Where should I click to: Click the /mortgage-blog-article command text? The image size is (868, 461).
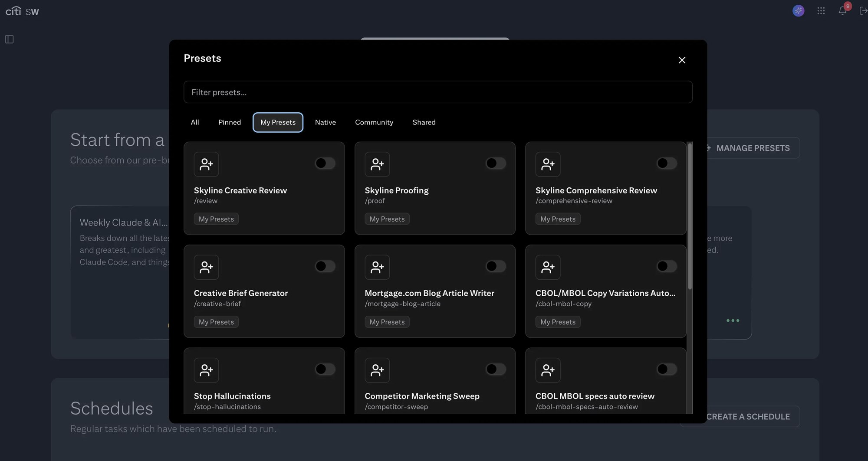coord(403,304)
